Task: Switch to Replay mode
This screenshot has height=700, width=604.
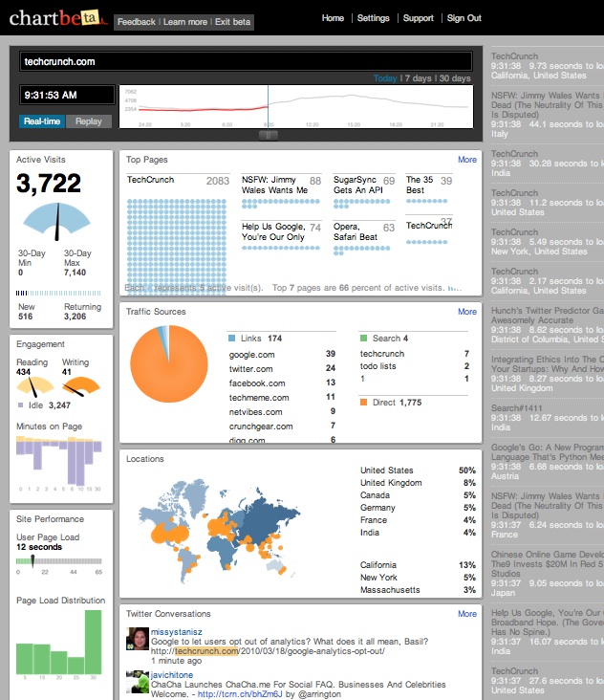Action: (88, 121)
